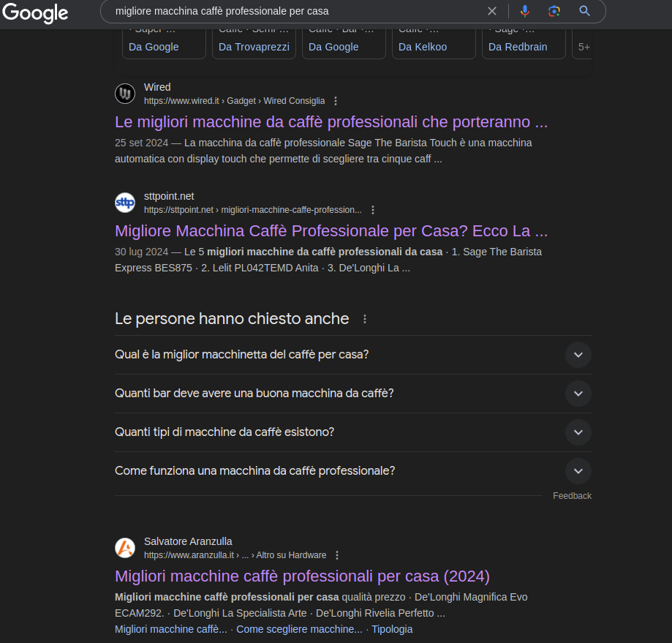
Task: Click the Feedback link
Action: point(572,496)
